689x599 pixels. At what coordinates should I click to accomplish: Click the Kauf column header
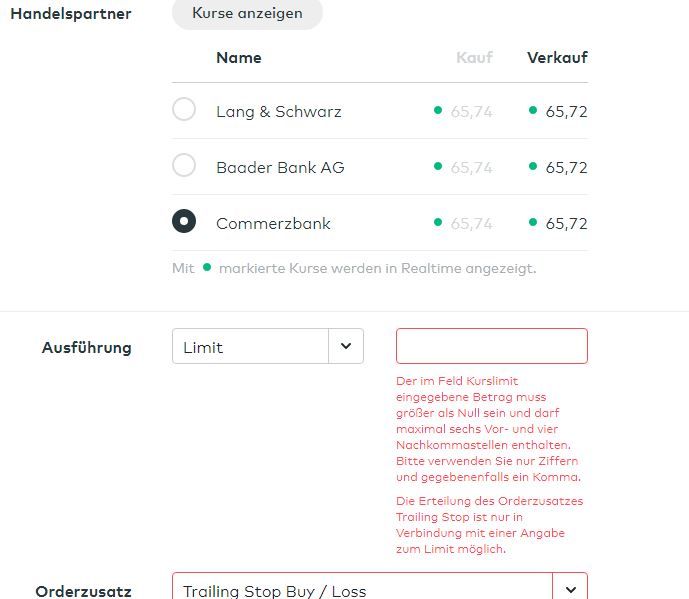click(474, 57)
